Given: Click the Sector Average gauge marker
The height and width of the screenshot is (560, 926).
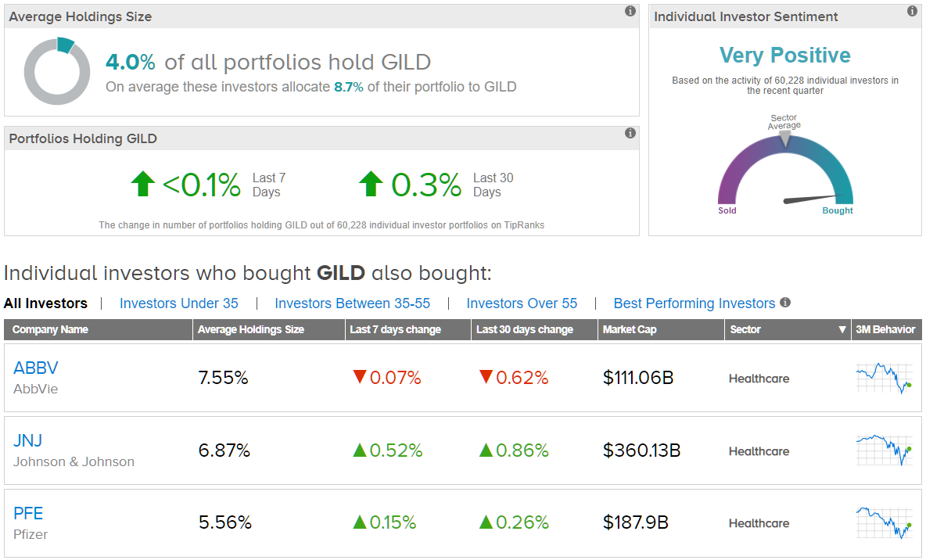Looking at the screenshot, I should click(x=785, y=138).
